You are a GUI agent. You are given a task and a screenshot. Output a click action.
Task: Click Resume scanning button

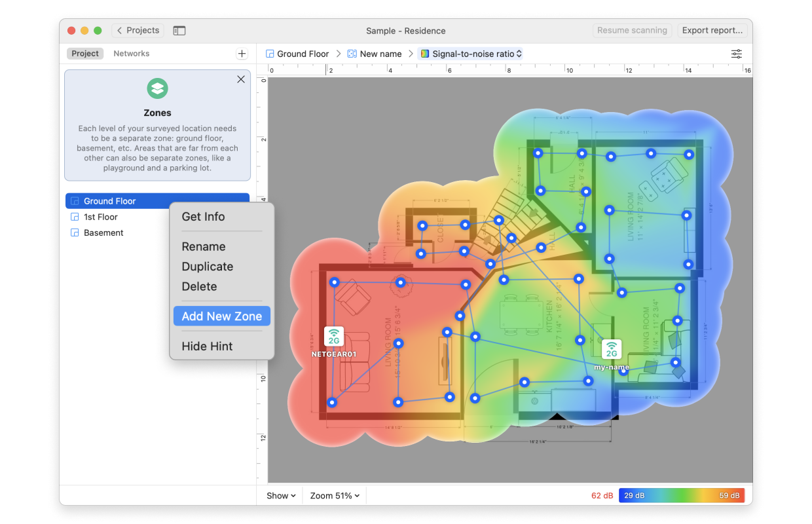click(x=633, y=30)
